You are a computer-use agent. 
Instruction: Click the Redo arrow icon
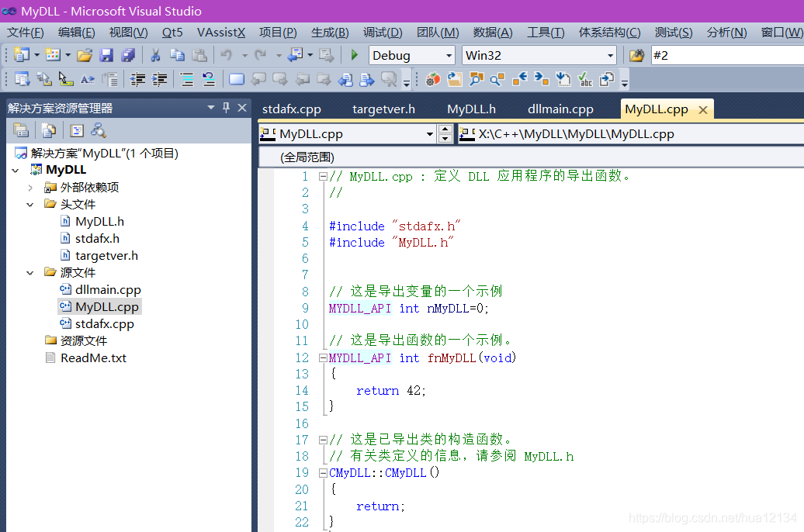click(x=261, y=55)
